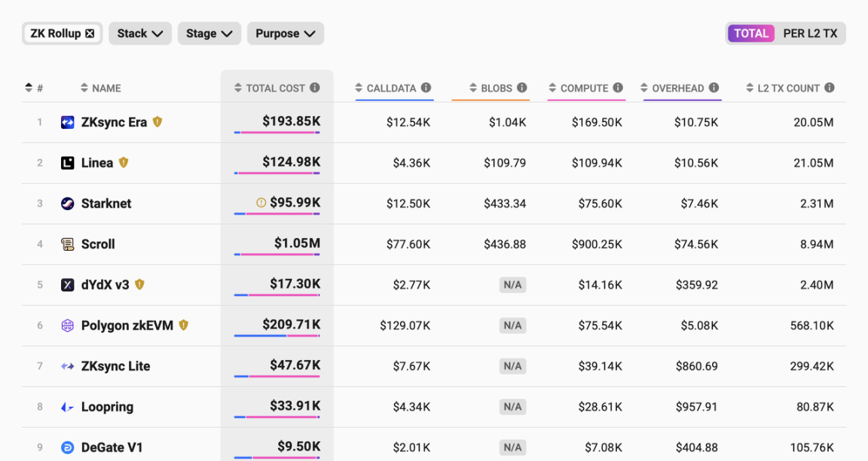This screenshot has width=868, height=461.
Task: Open the ZKsync Era project link
Action: point(114,122)
